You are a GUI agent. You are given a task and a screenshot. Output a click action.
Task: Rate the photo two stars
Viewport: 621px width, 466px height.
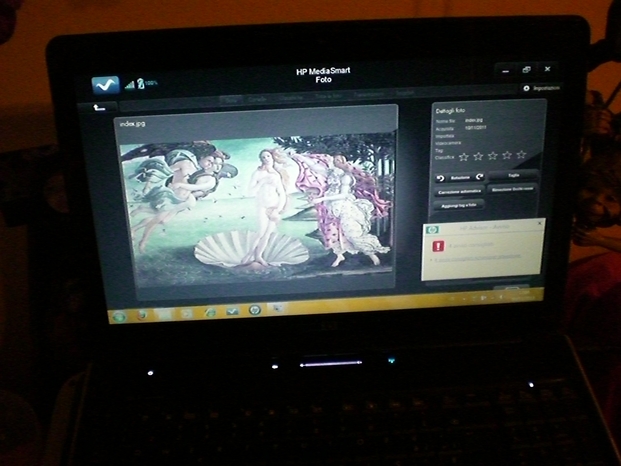pyautogui.click(x=478, y=156)
